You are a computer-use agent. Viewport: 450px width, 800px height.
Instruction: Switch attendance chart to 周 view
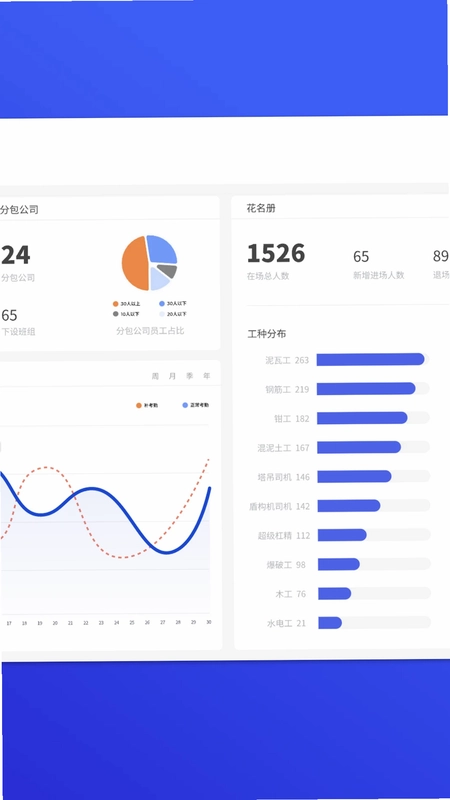(155, 376)
